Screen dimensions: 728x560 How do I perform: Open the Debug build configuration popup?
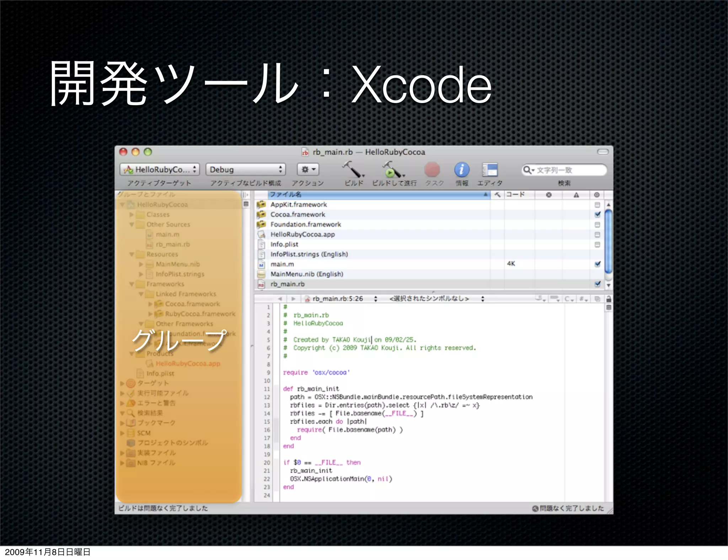click(x=246, y=169)
